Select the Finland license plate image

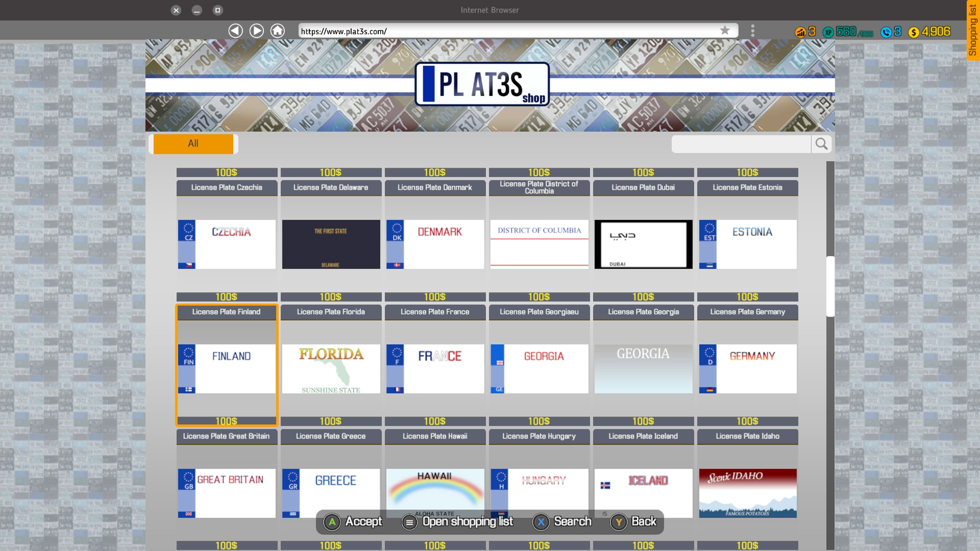tap(227, 368)
